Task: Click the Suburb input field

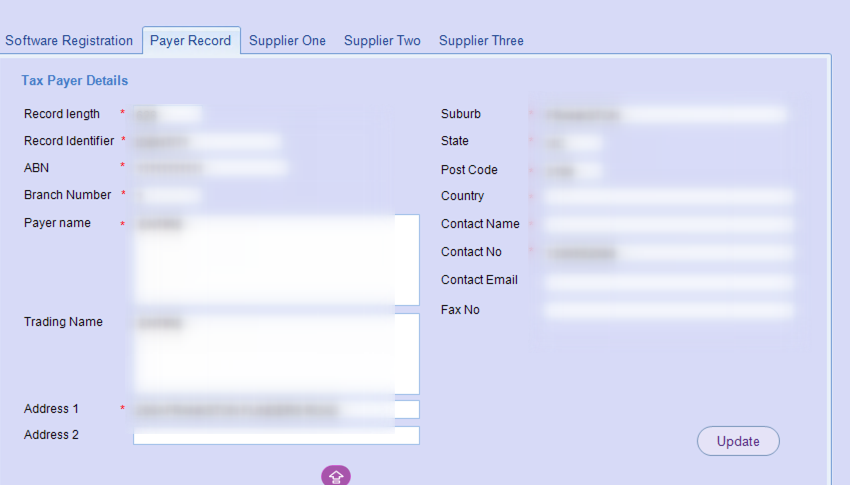Action: [x=666, y=115]
